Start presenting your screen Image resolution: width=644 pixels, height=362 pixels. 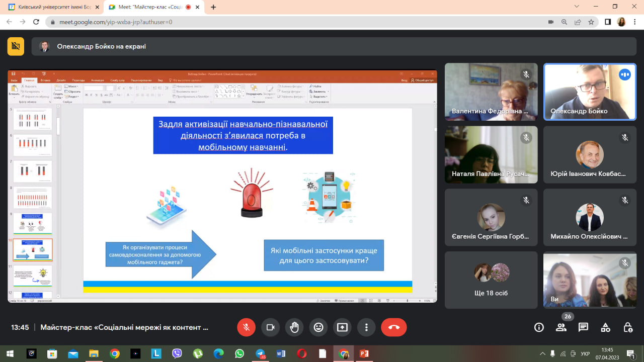point(342,327)
